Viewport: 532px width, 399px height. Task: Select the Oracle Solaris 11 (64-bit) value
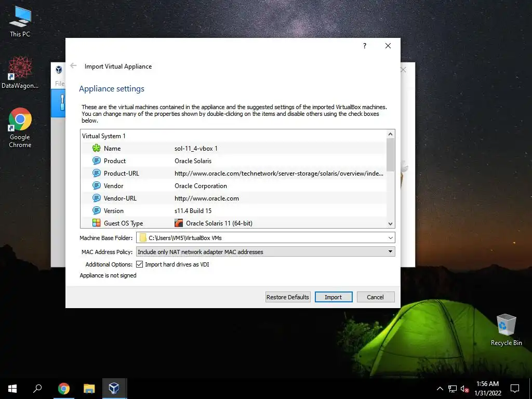click(x=219, y=223)
